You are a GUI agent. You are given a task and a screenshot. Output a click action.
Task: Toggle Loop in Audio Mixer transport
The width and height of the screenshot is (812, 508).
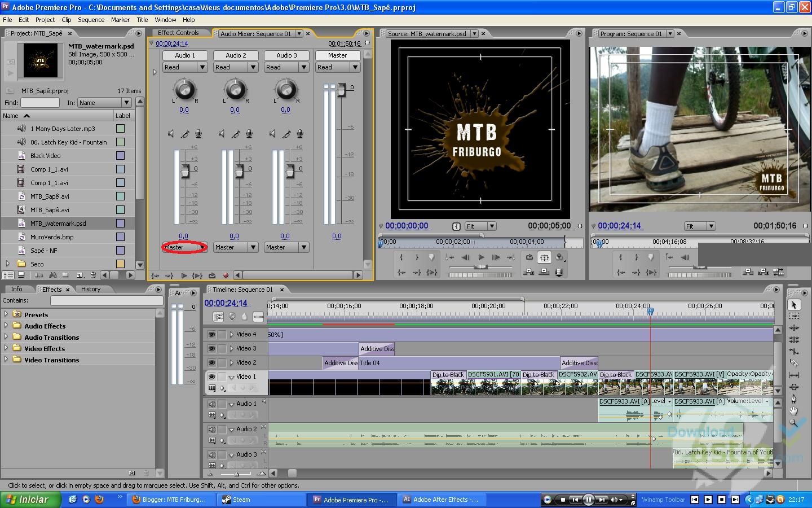point(211,275)
